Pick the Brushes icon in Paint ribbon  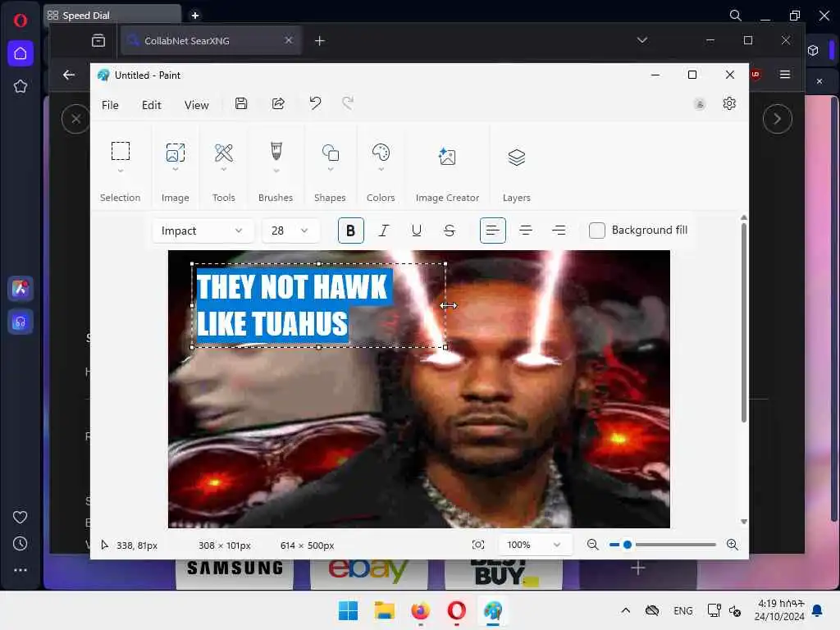(x=276, y=151)
